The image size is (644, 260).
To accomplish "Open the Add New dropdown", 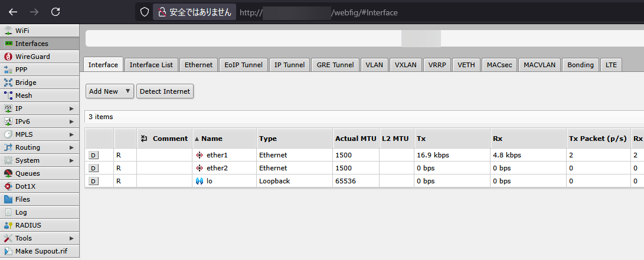I will pyautogui.click(x=109, y=91).
